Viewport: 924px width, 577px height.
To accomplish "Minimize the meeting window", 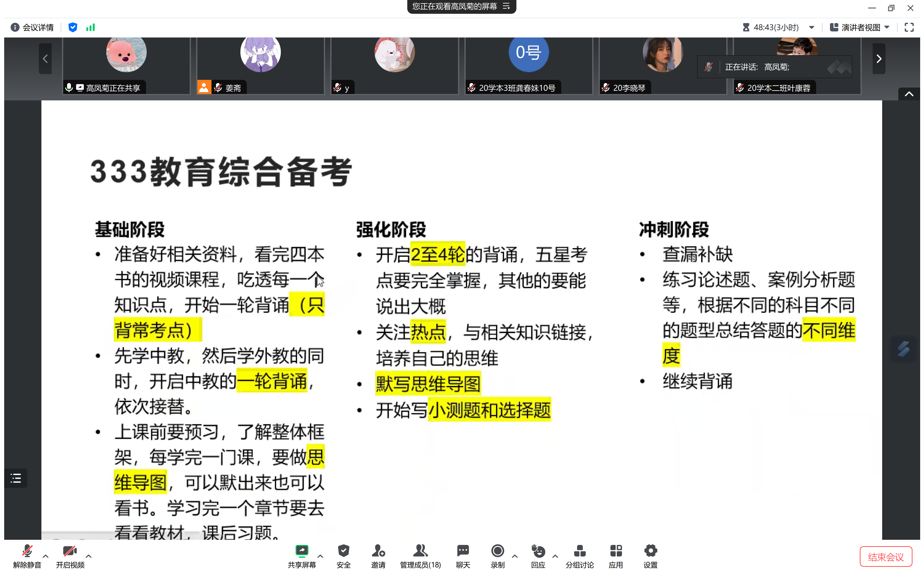I will (872, 8).
